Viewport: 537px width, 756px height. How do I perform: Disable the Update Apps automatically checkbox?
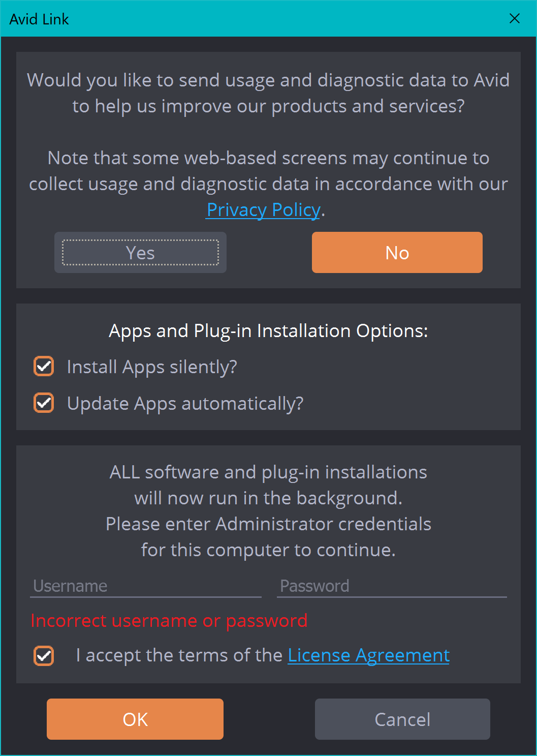44,403
